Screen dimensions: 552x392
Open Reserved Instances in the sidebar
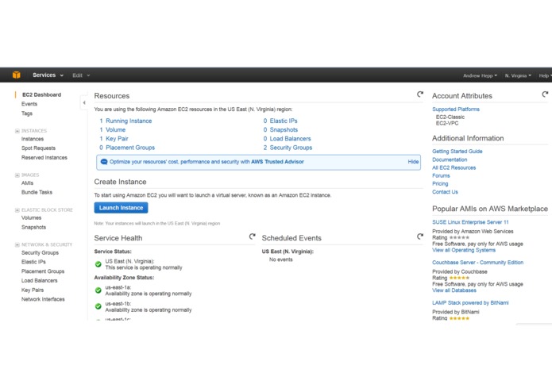pos(44,157)
